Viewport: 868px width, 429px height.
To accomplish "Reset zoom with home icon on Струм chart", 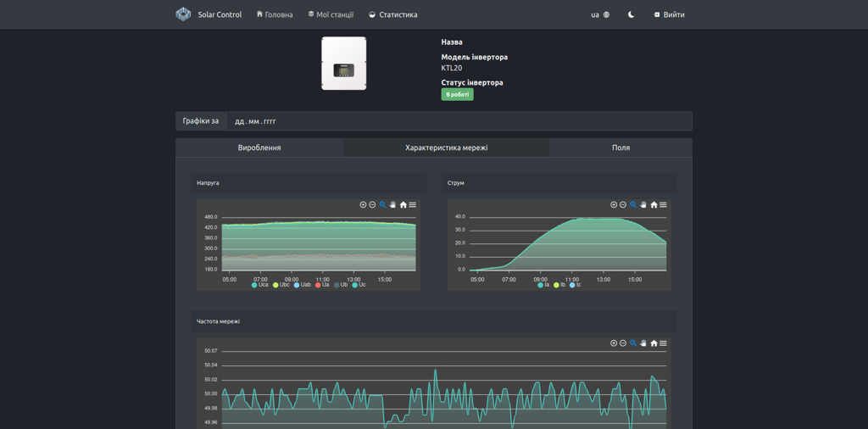I will pos(654,204).
